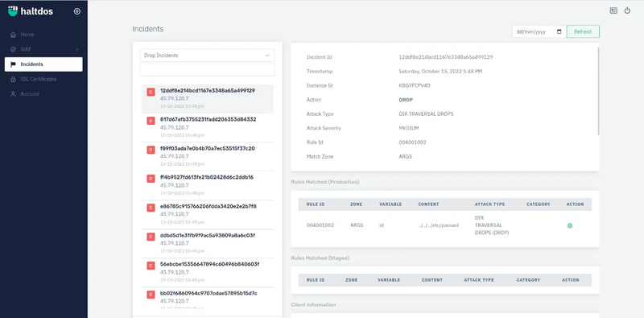The width and height of the screenshot is (644, 318).
Task: Select incident e86785c915766206fdda3420e2e2b7f8
Action: 208,214
